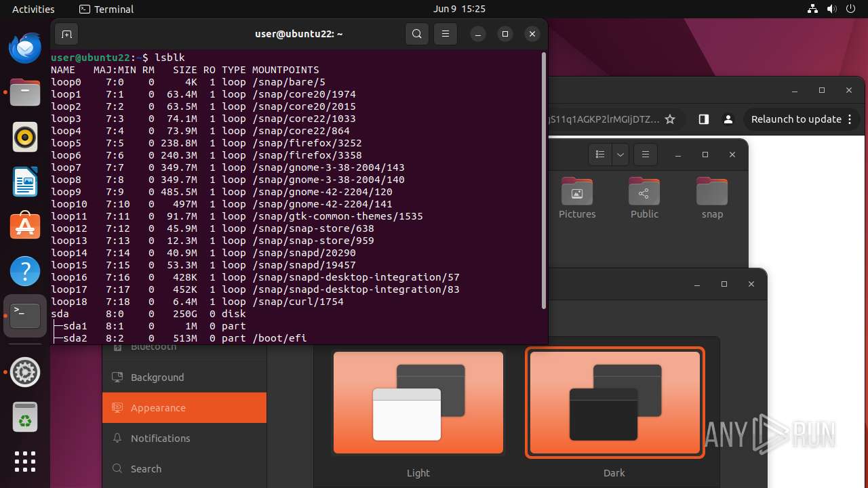
Task: Toggle the browser side panel
Action: [x=703, y=119]
